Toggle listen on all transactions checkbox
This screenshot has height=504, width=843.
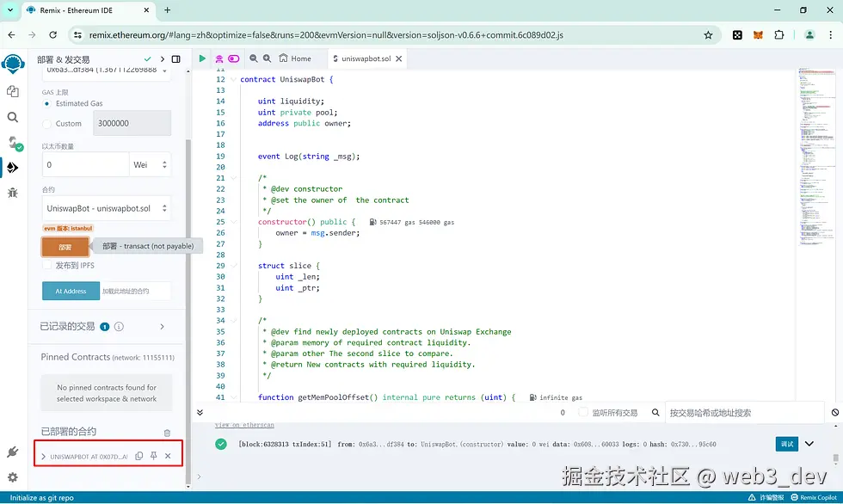(583, 413)
